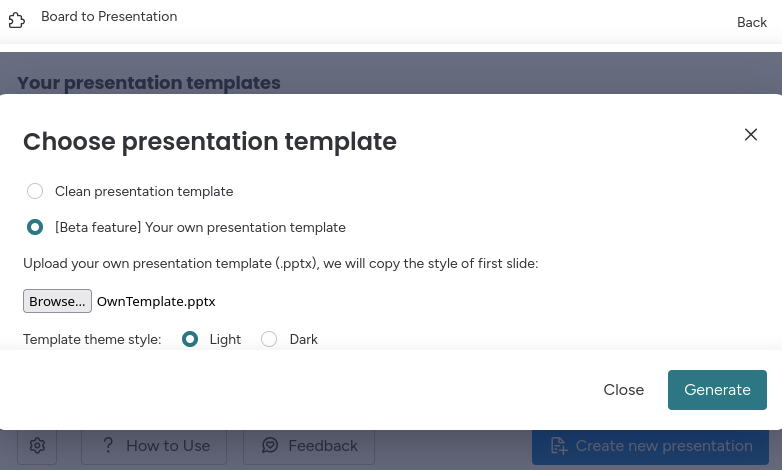Dismiss the dialog with the X icon
Screen dimensions: 782x470
751,135
